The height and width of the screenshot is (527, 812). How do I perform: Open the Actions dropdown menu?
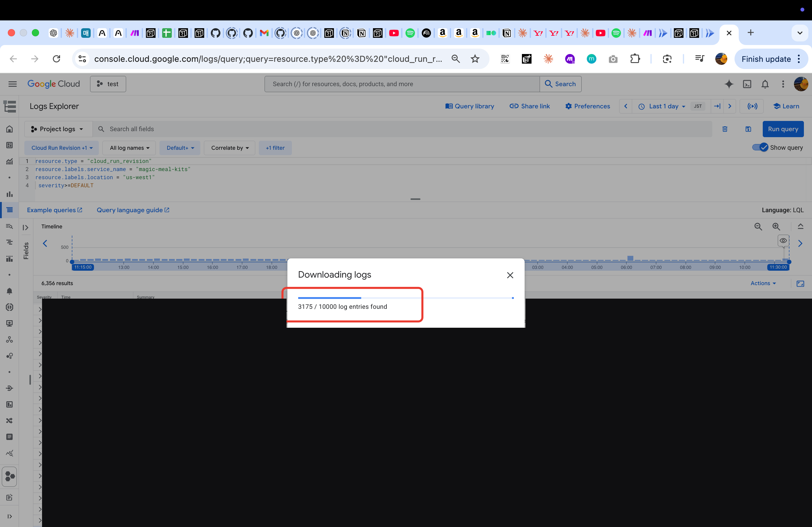763,283
